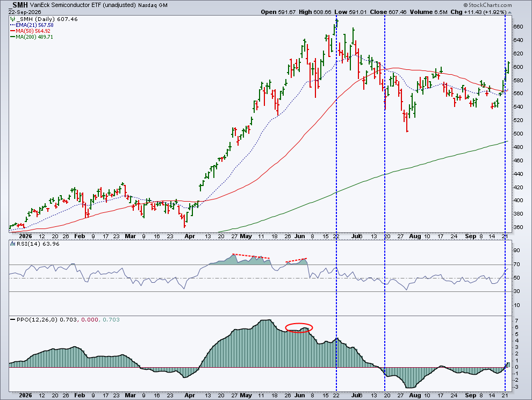The height and width of the screenshot is (400, 532).
Task: Click the bold _SMH ticker title
Action: tap(18, 5)
